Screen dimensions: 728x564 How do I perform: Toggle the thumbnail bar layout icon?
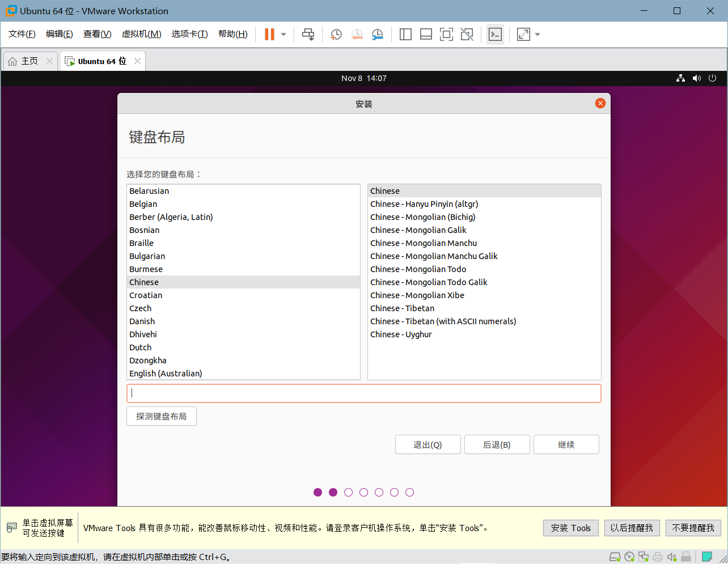[x=426, y=35]
